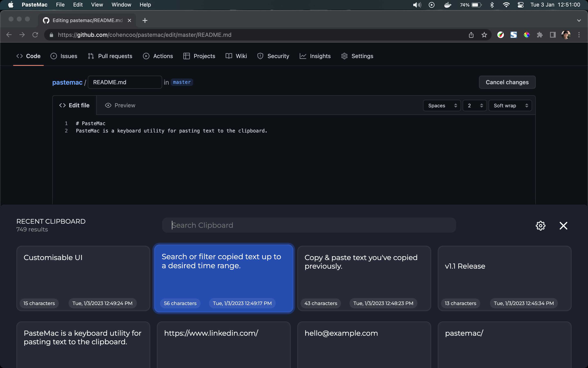
Task: Open the View menu
Action: point(97,5)
